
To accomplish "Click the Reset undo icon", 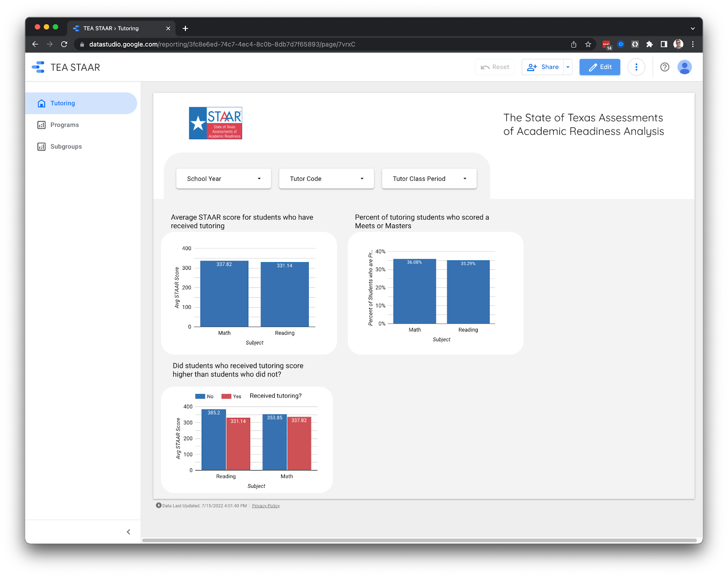I will 486,67.
